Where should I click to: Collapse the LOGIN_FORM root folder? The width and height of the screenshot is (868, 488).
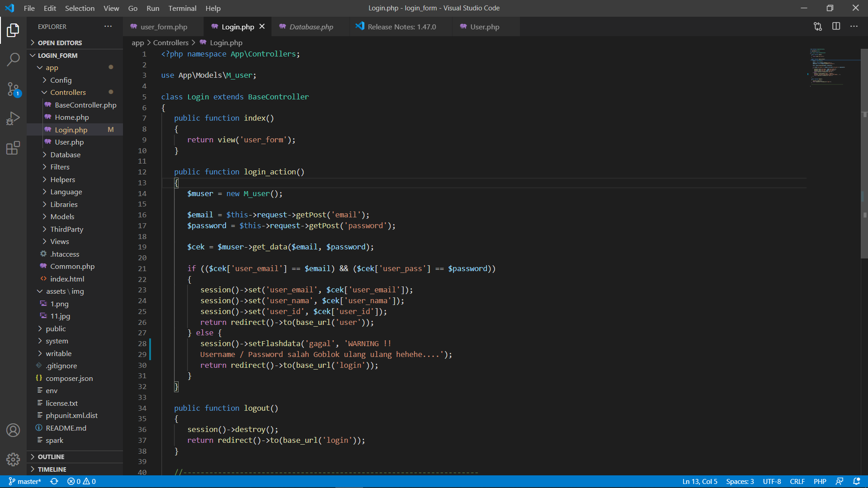coord(75,55)
